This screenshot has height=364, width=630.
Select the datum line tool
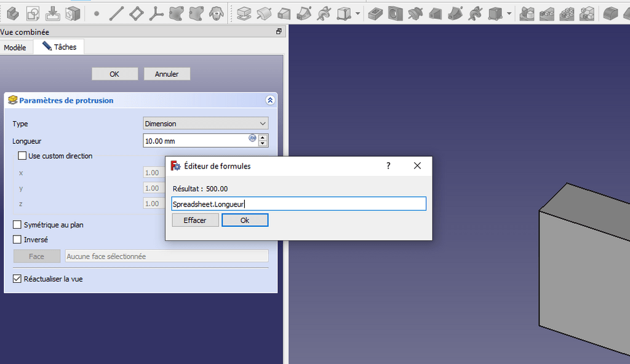(116, 13)
